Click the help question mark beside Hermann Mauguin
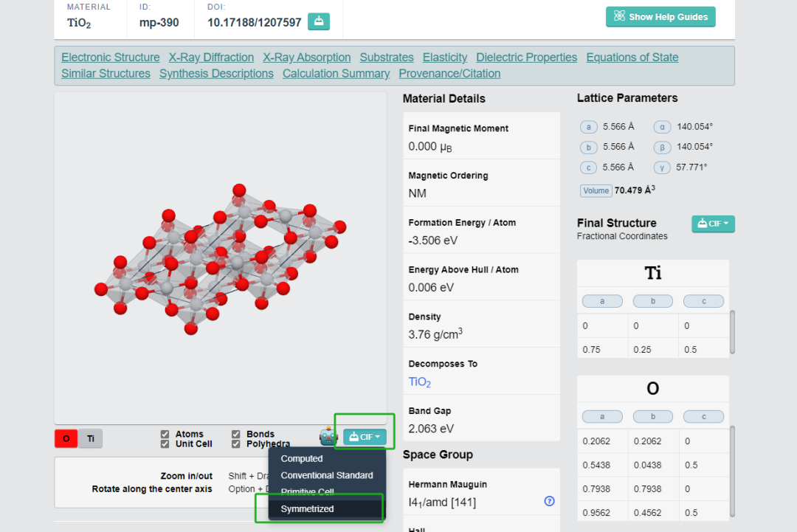 pyautogui.click(x=549, y=502)
